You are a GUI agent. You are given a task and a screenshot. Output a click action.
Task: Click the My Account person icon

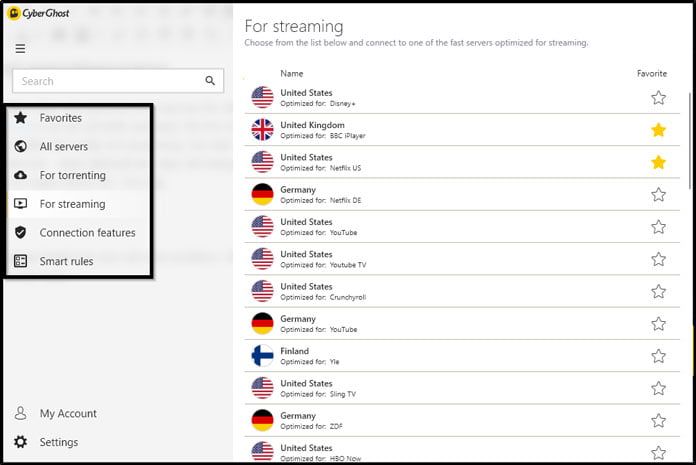pyautogui.click(x=20, y=413)
